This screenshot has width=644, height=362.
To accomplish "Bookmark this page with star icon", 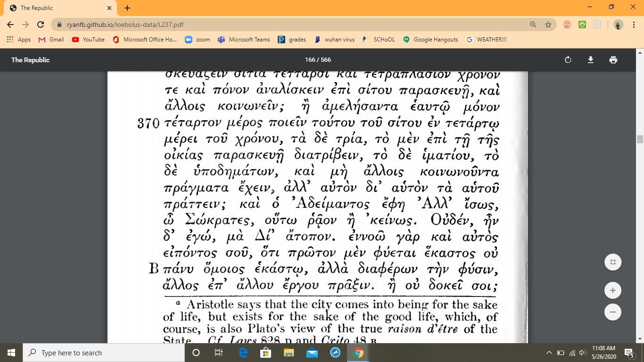I will (x=548, y=25).
